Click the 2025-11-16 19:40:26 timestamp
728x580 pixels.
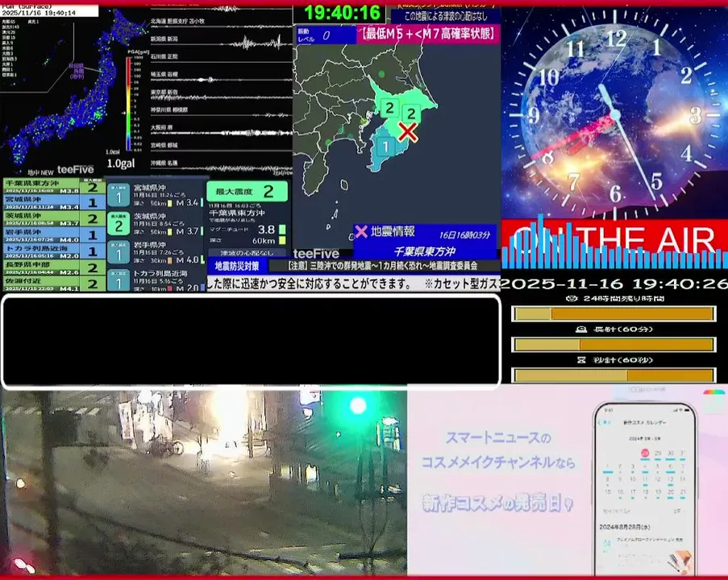click(614, 284)
